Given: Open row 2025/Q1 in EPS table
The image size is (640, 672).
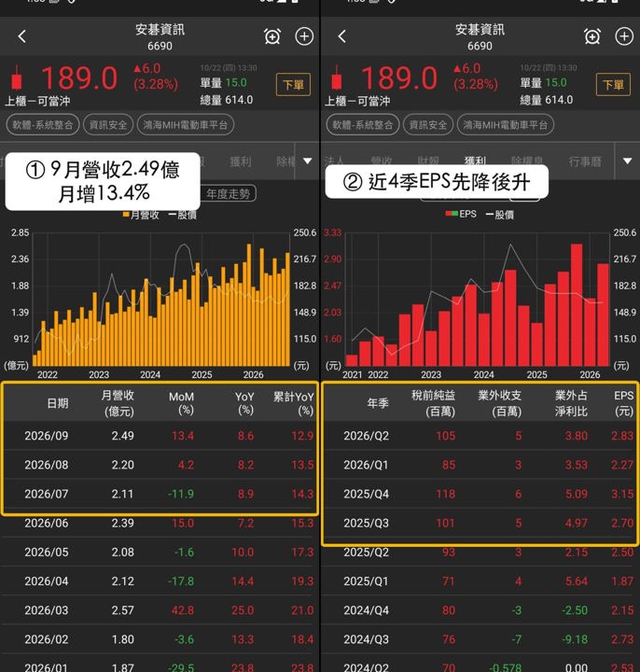Looking at the screenshot, I should (480, 581).
